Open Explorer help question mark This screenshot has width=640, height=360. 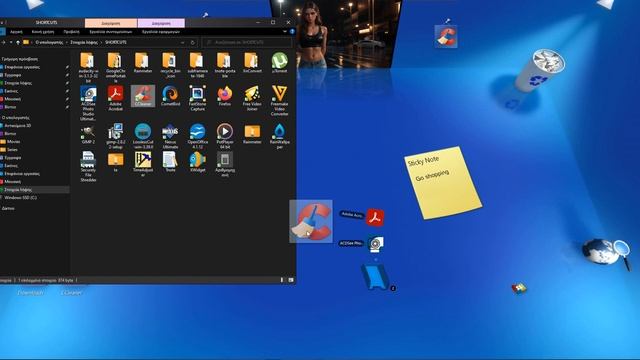292,31
